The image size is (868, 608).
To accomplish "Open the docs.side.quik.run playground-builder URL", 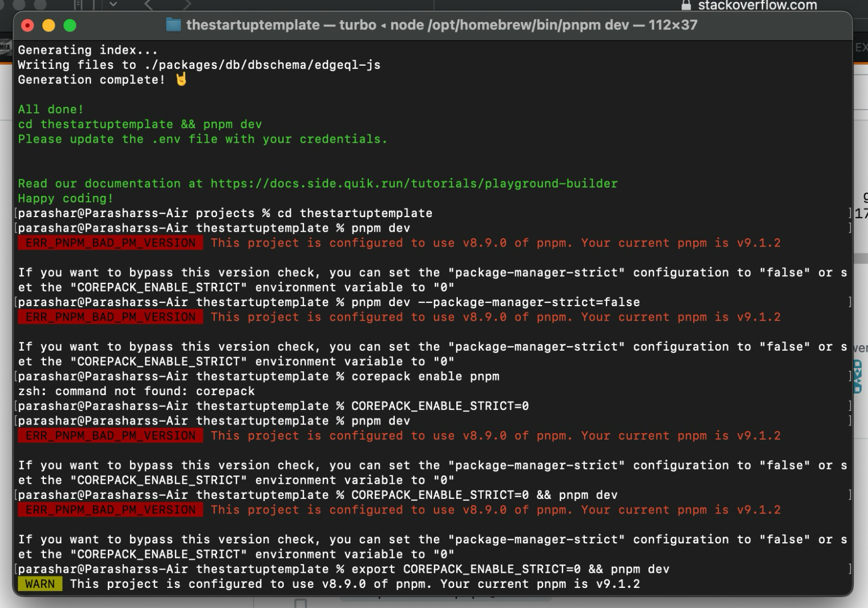I will [413, 183].
